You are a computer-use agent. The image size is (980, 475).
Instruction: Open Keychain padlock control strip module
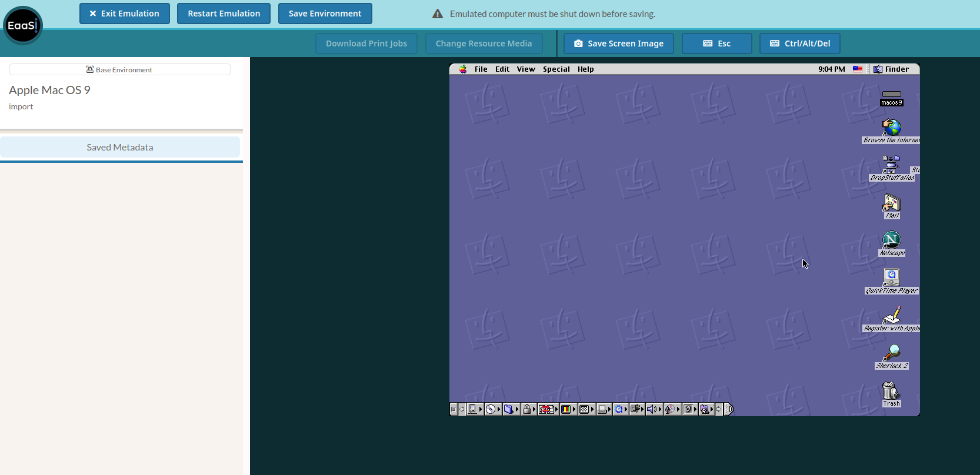coord(529,409)
